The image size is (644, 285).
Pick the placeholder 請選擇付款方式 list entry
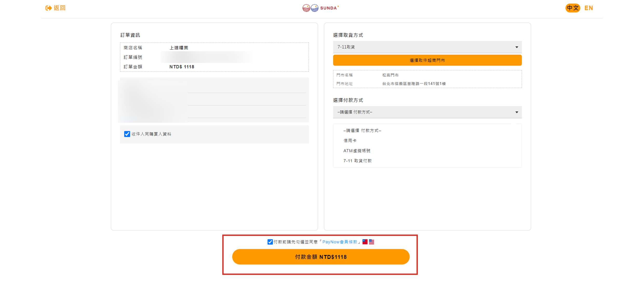tap(362, 131)
